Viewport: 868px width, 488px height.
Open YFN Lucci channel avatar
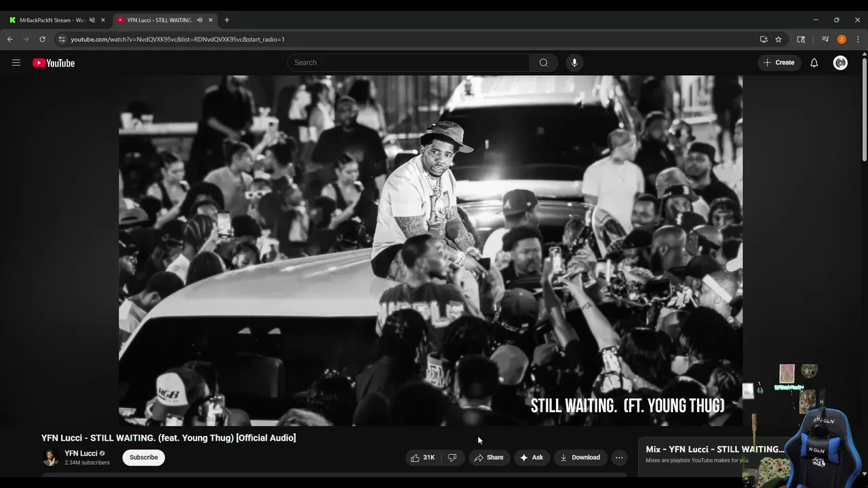click(x=51, y=457)
